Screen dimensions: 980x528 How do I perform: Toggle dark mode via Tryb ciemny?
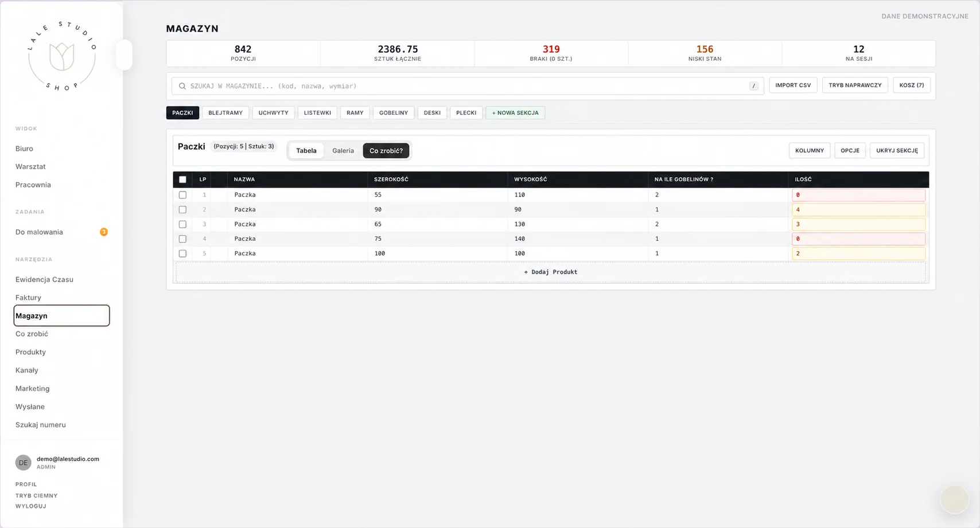point(36,496)
